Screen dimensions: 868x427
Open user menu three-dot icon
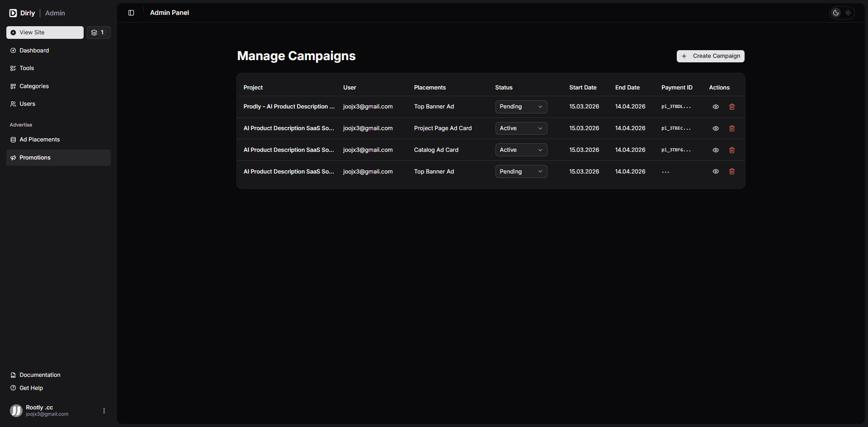click(x=104, y=411)
